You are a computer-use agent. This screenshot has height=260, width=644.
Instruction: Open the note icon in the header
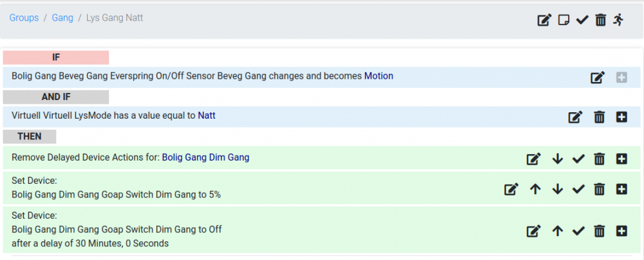[563, 20]
